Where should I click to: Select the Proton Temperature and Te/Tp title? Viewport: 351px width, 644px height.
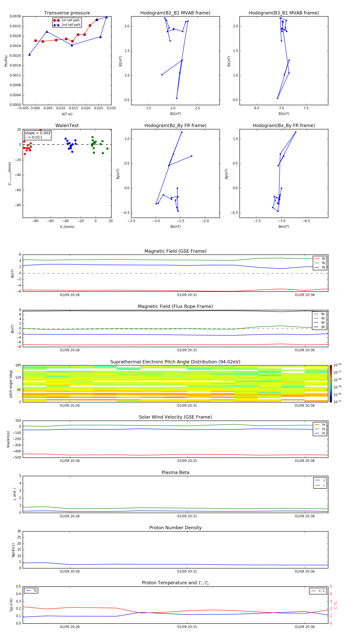tap(175, 583)
